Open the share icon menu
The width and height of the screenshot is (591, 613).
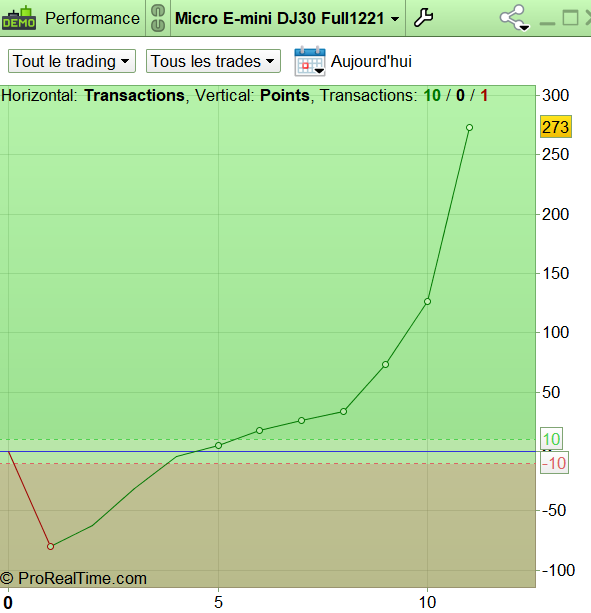pyautogui.click(x=514, y=18)
